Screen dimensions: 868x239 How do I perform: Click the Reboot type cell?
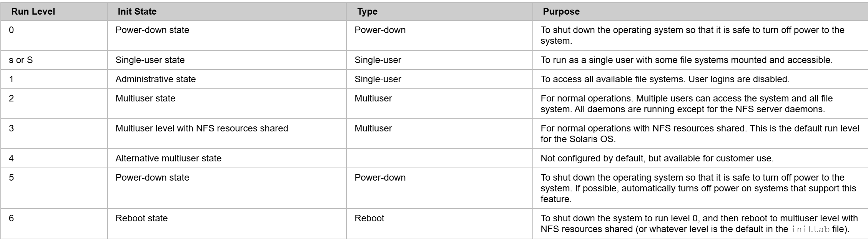(369, 218)
